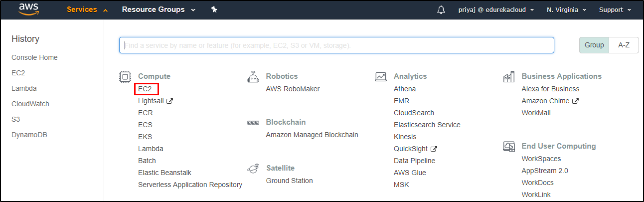Open Amazon Chime

tap(545, 101)
